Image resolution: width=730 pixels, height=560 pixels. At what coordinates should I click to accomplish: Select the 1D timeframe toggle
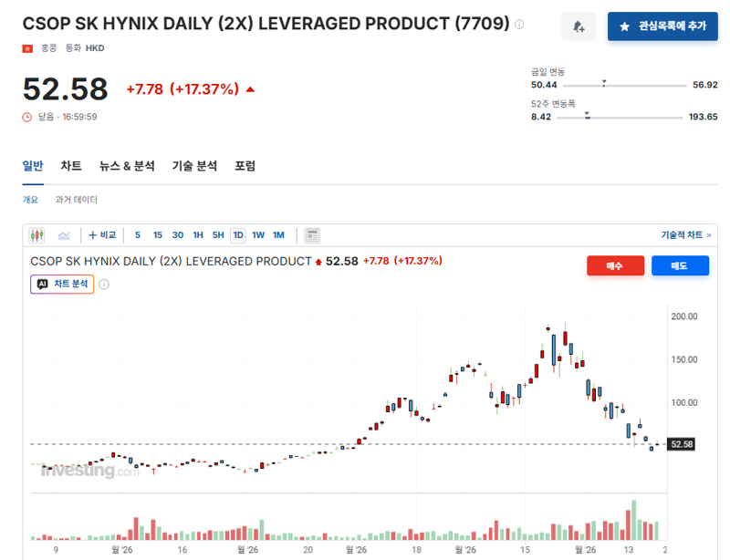(x=238, y=235)
